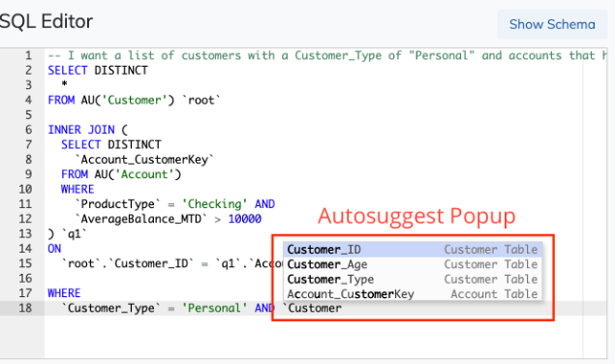The height and width of the screenshot is (364, 616).
Task: Click FROM AU('Customer') `root` line
Action: tap(134, 100)
